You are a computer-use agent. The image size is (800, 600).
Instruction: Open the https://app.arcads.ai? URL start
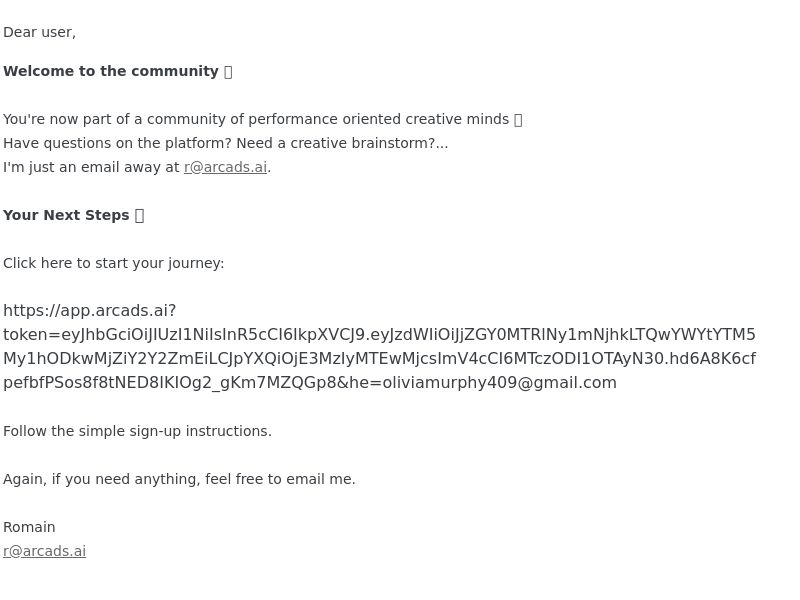pos(90,310)
